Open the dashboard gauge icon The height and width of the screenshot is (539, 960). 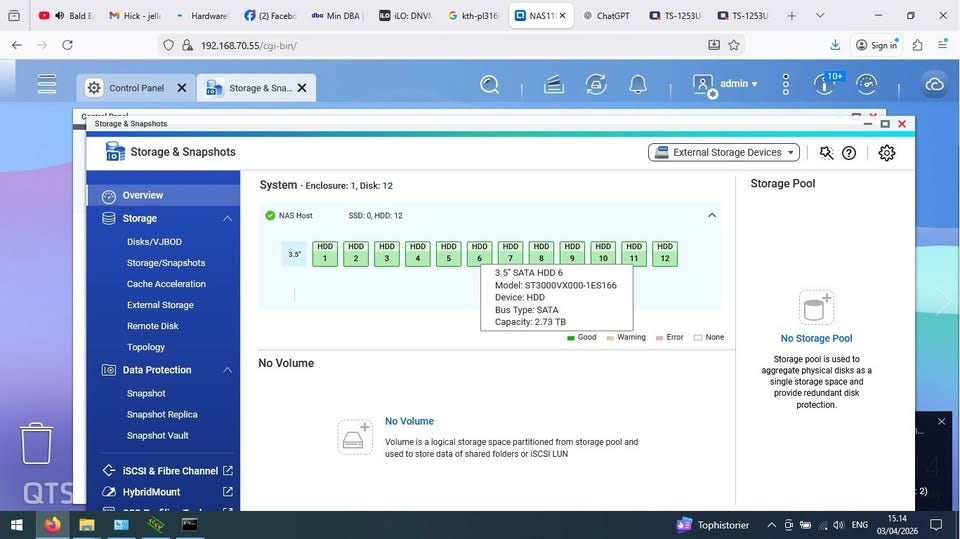(x=866, y=85)
